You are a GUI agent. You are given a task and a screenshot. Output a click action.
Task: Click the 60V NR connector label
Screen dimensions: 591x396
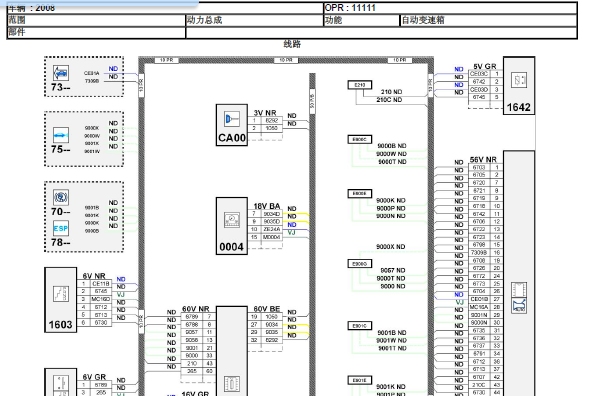pos(196,309)
